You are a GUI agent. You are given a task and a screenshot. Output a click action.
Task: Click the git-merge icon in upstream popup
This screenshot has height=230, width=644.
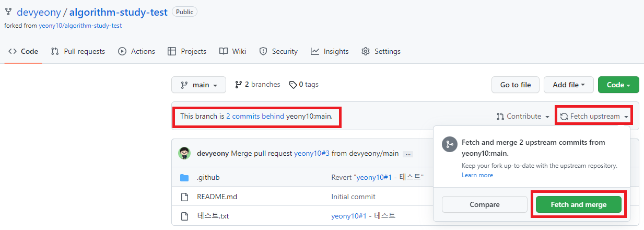pyautogui.click(x=450, y=145)
